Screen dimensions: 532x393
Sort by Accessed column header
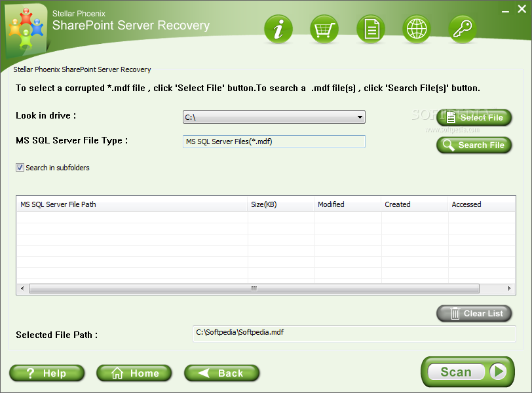482,204
